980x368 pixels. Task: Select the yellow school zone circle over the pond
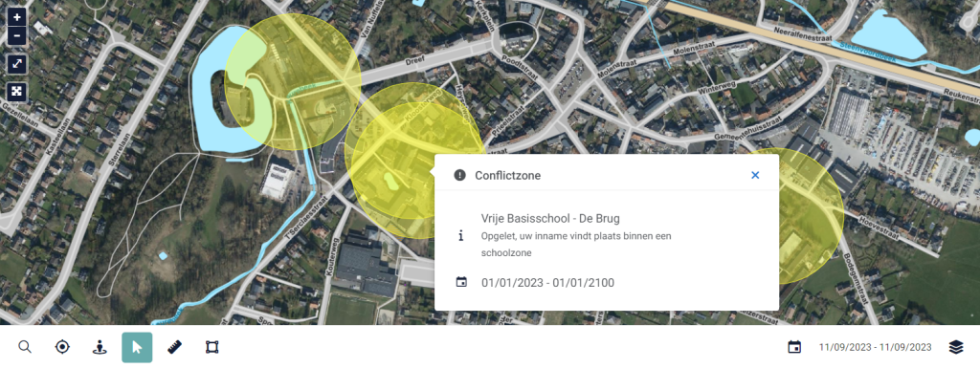(292, 81)
